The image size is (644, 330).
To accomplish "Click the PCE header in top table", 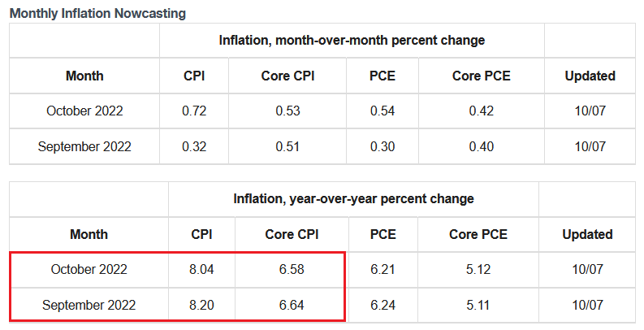I will point(383,76).
